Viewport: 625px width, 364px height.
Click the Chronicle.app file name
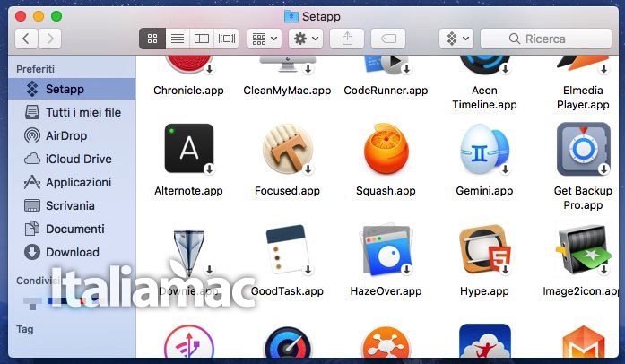click(x=188, y=91)
